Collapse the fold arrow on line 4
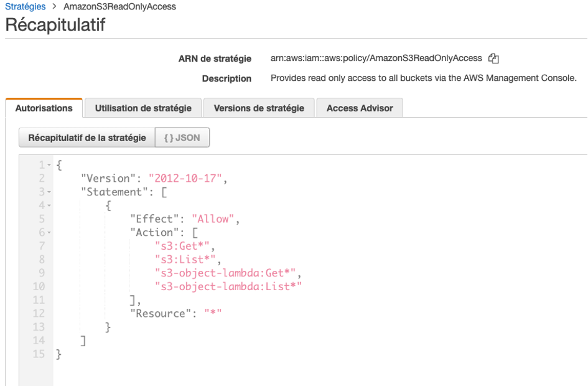Image resolution: width=588 pixels, height=386 pixels. [49, 205]
